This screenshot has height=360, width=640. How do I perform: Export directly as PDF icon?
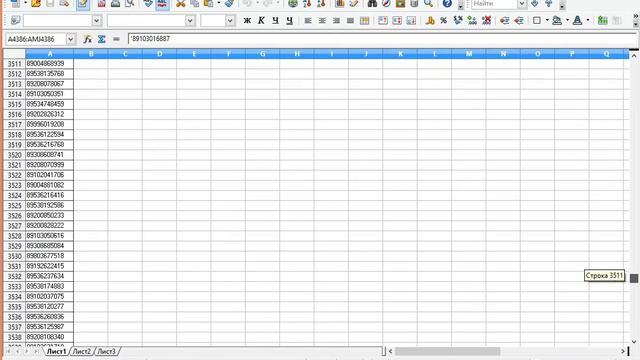102,4
